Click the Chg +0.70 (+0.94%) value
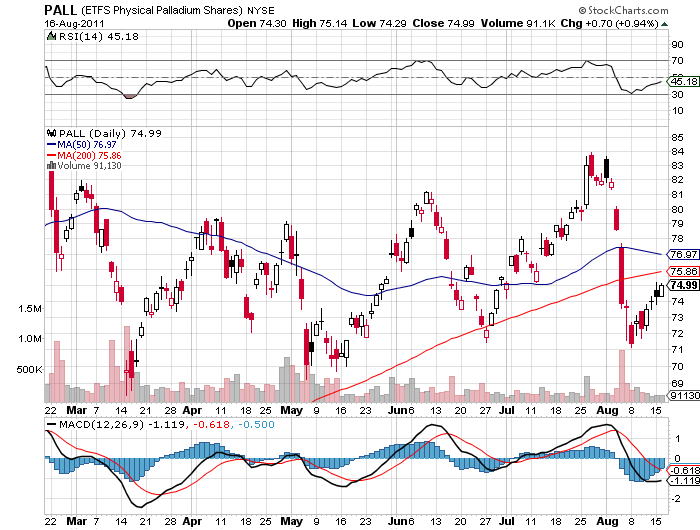Screen dimensions: 700x530 [609, 23]
